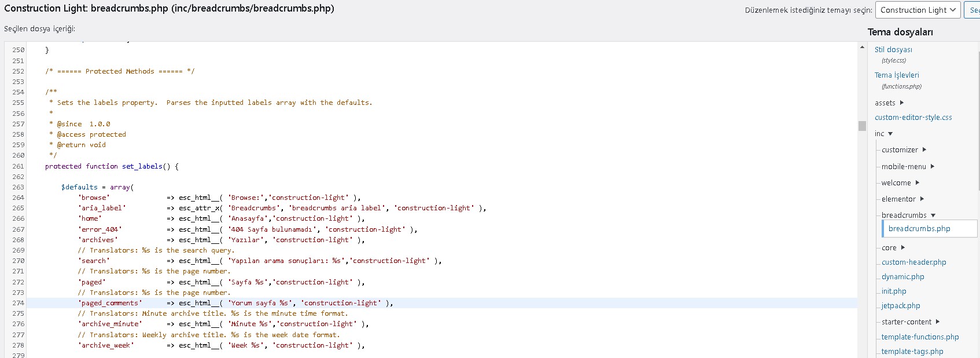Screen dimensions: 980x358
Task: Open init.php file
Action: click(894, 291)
